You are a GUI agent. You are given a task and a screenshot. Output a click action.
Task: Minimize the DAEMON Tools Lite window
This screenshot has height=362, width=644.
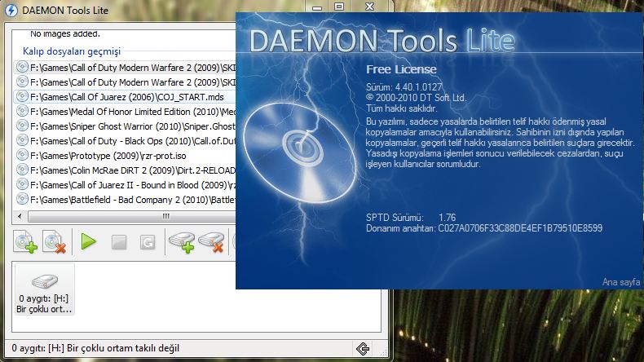316,7
